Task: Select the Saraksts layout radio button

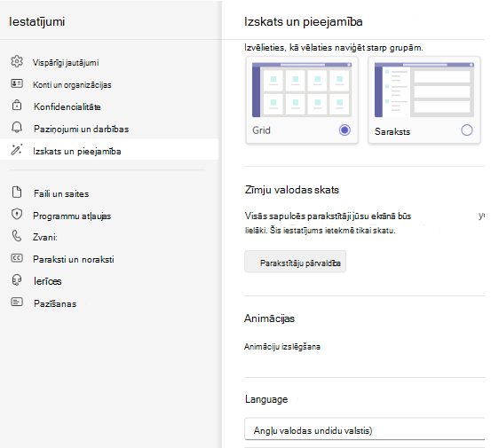Action: (467, 130)
